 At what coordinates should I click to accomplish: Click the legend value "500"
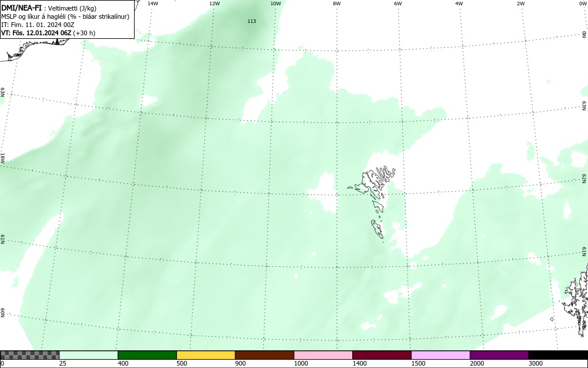click(x=182, y=363)
